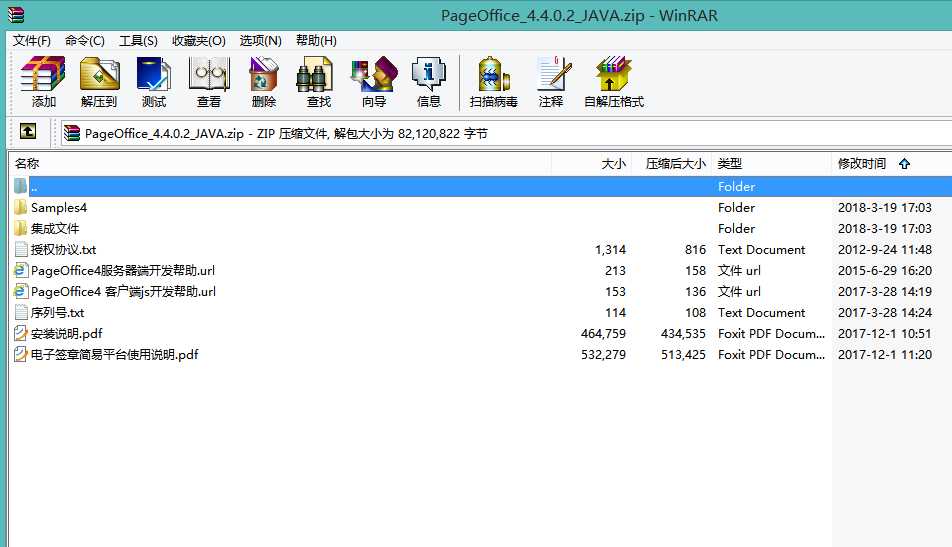Click the PageOffice4服务器端开发帮助.url icon
The width and height of the screenshot is (952, 547).
coord(21,270)
